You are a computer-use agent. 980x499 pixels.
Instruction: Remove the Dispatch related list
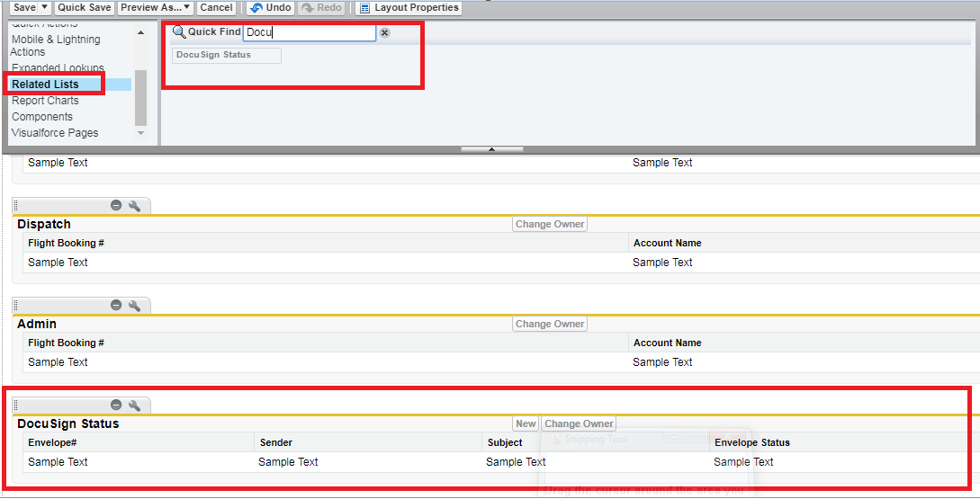116,206
